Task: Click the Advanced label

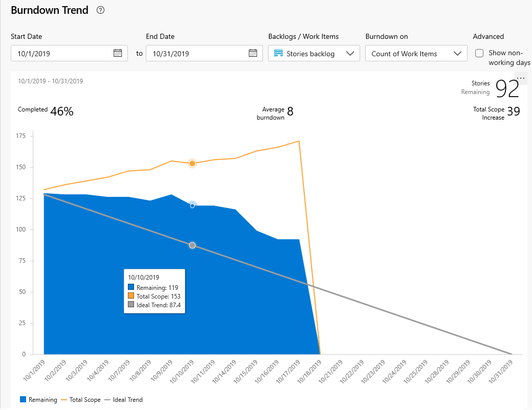Action: (x=488, y=36)
